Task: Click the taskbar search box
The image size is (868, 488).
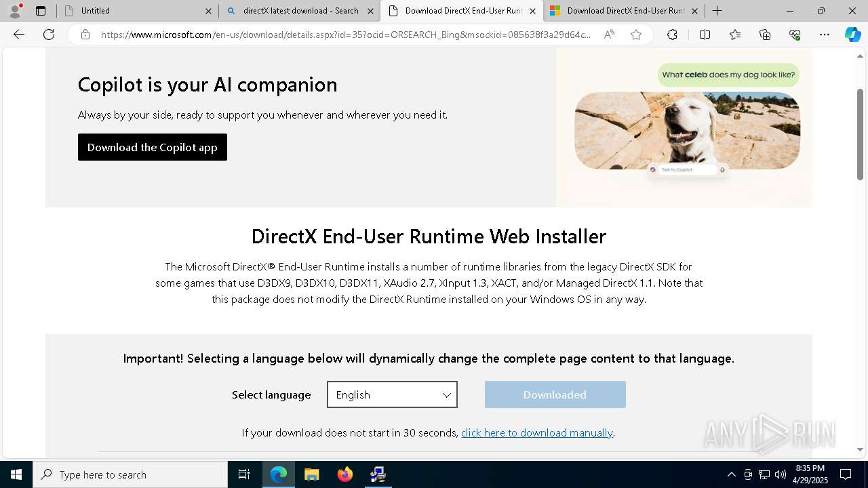Action: 130,474
